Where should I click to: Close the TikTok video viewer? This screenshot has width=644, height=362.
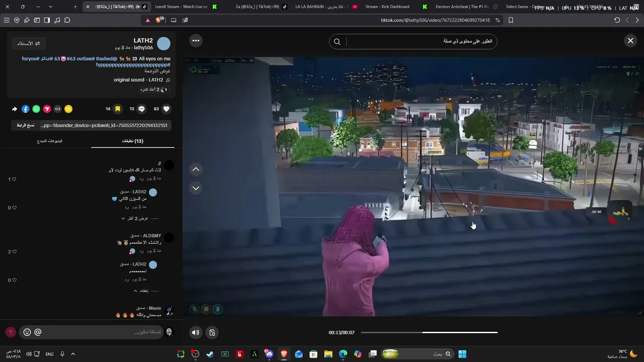click(630, 41)
